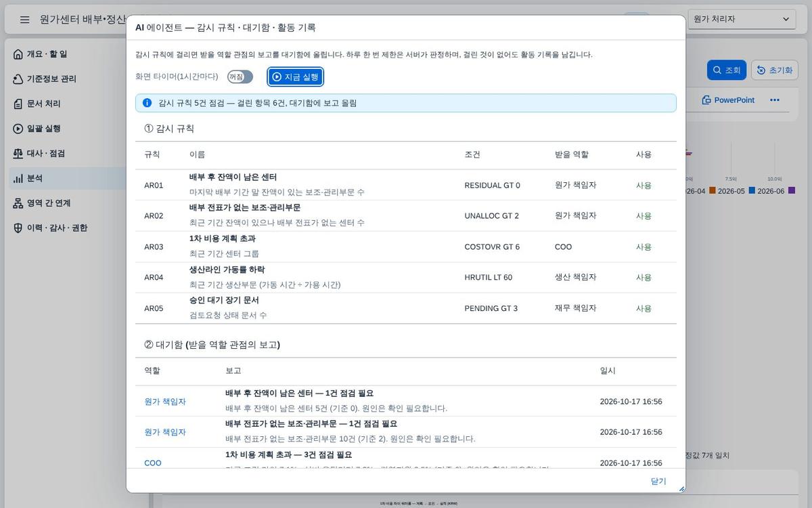This screenshot has height=508, width=812.
Task: Click the info icon in the result banner
Action: coord(147,103)
